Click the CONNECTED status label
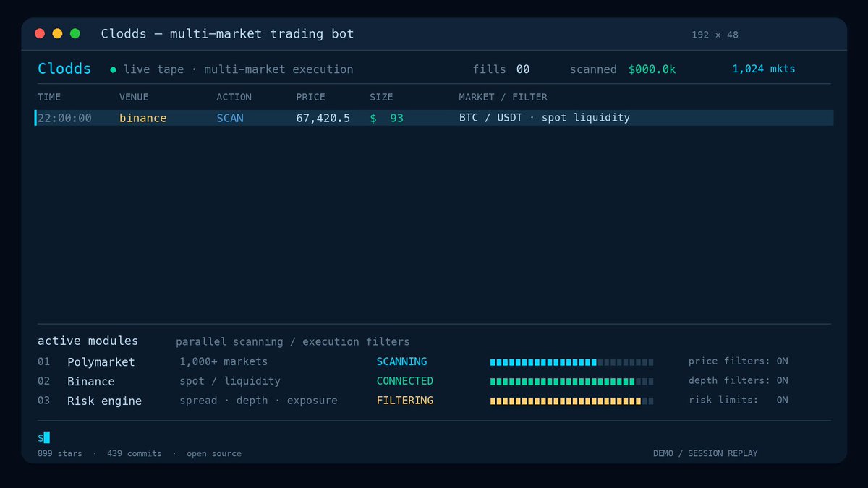This screenshot has height=488, width=868. coord(405,381)
